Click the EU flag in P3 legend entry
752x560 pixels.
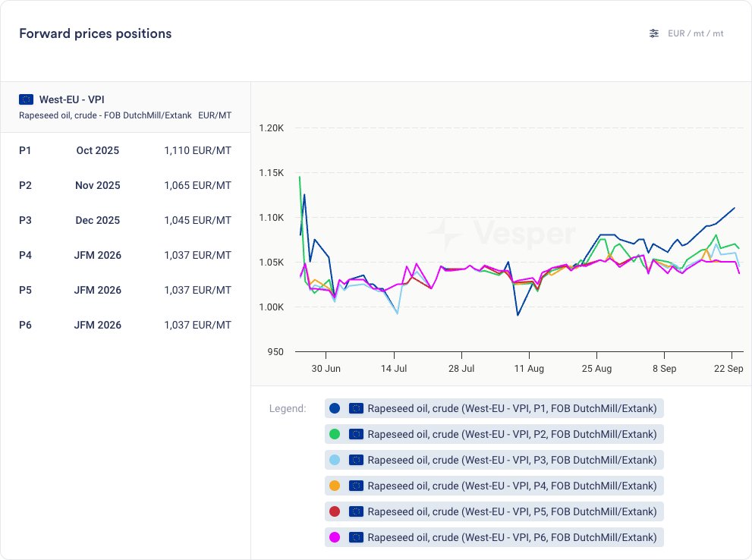tap(356, 460)
